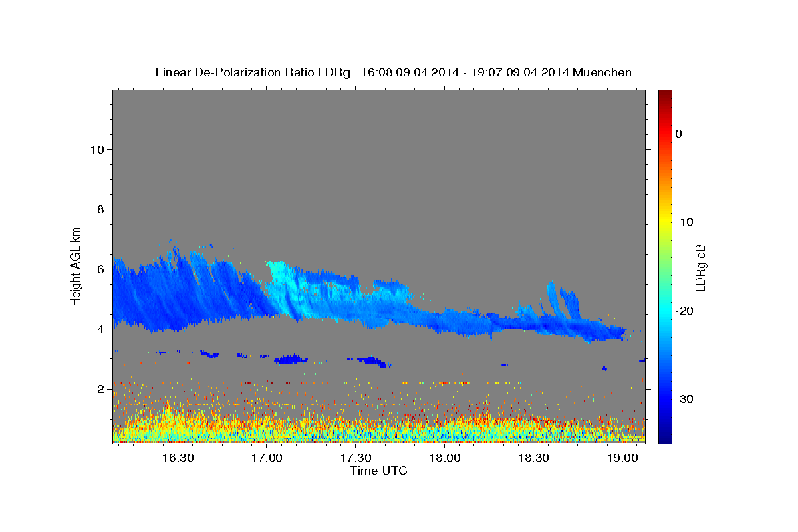Click the 'Height AGL km' y-axis label
This screenshot has height=532, width=798.
click(76, 265)
